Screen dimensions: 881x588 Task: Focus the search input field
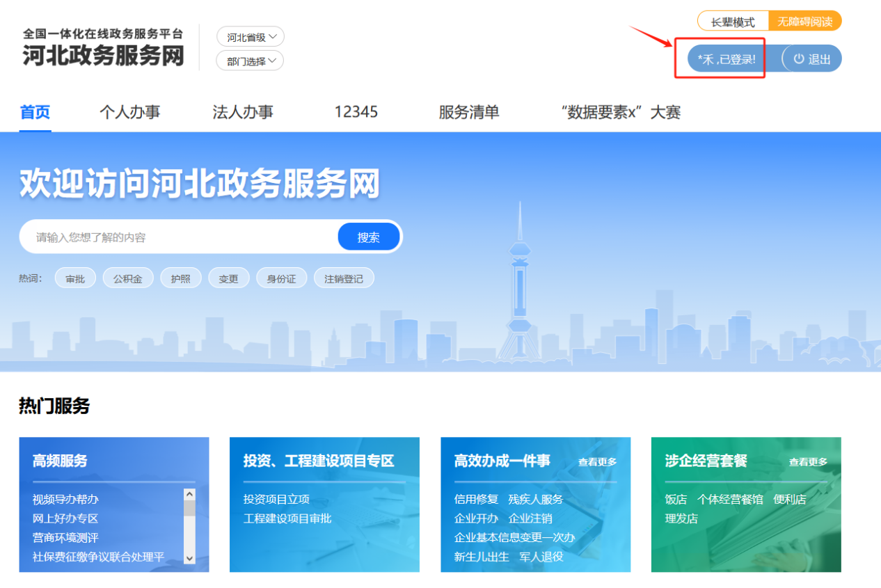click(181, 237)
